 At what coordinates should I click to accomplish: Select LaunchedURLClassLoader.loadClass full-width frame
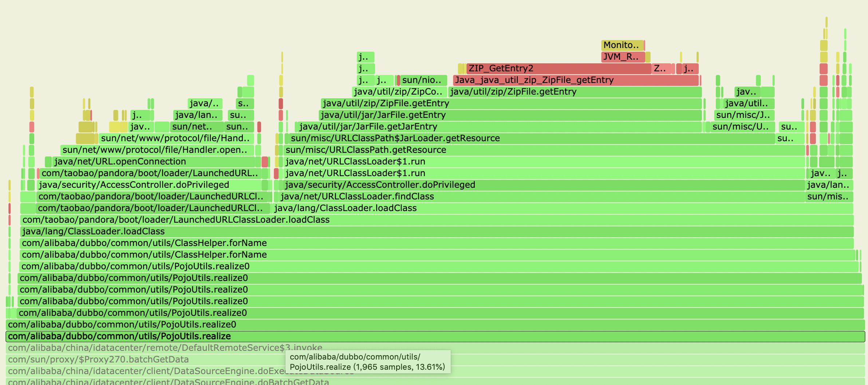pos(437,220)
